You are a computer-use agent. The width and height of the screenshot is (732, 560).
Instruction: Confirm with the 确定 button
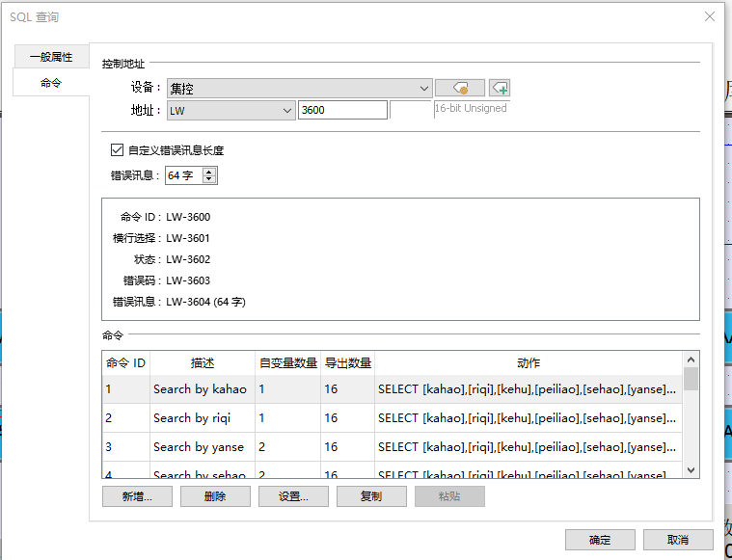(600, 540)
